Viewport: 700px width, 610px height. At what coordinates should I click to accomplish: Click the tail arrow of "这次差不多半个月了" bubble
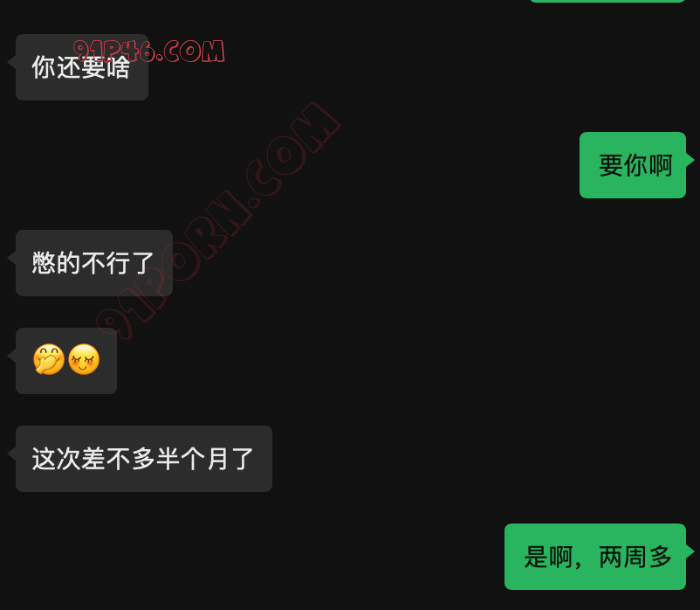pyautogui.click(x=12, y=454)
